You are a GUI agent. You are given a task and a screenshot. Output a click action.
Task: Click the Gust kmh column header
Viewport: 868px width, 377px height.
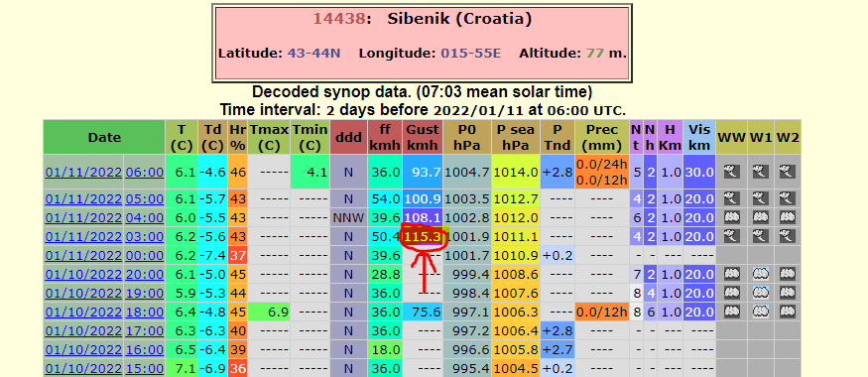423,137
